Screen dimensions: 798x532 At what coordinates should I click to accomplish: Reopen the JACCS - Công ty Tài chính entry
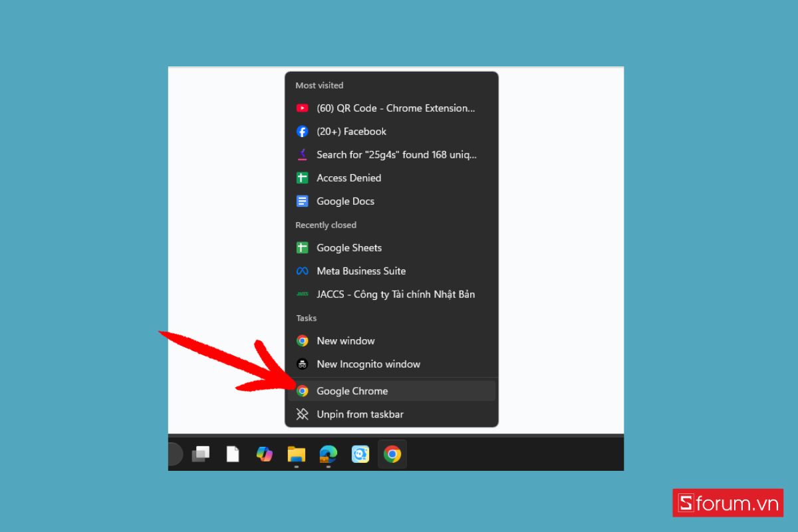point(391,294)
